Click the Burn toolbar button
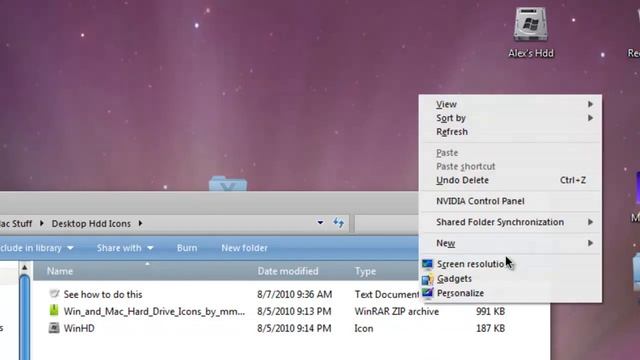This screenshot has width=640, height=360. (187, 248)
